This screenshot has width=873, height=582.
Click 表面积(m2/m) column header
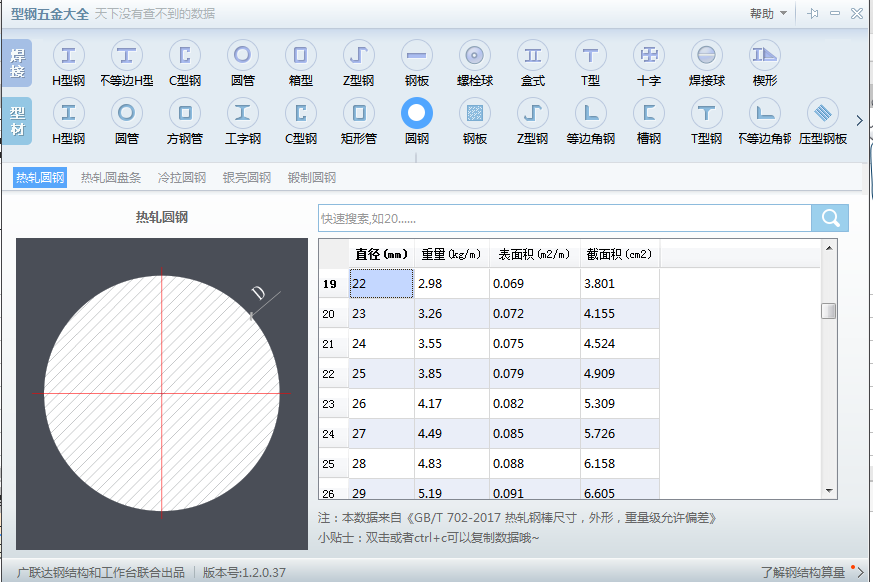pos(534,255)
